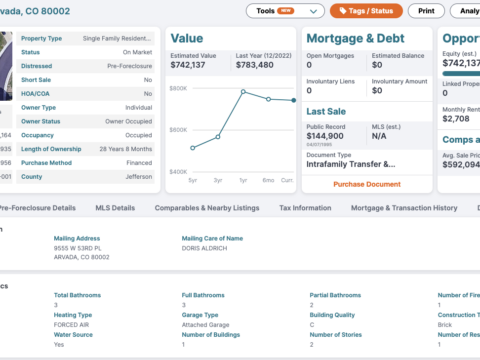Open the Purchase Document link
Image resolution: width=480 pixels, height=360 pixels.
(367, 184)
